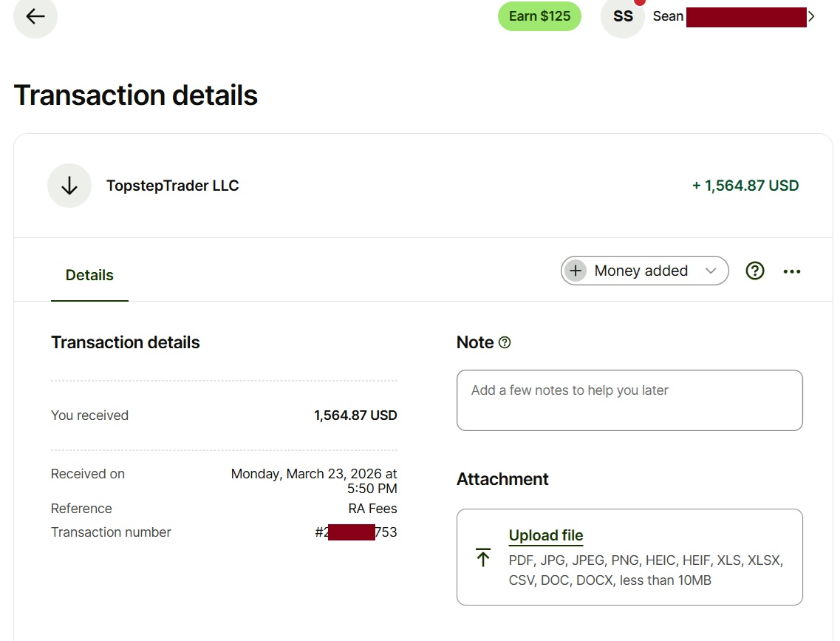The height and width of the screenshot is (641, 840).
Task: Click the + 1,564.87 USD amount
Action: point(745,186)
